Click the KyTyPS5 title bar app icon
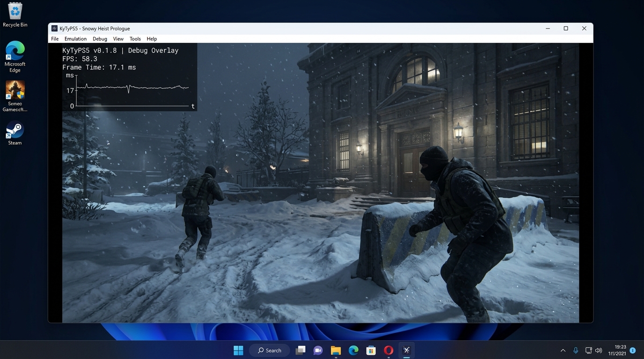644x359 pixels. (55, 29)
